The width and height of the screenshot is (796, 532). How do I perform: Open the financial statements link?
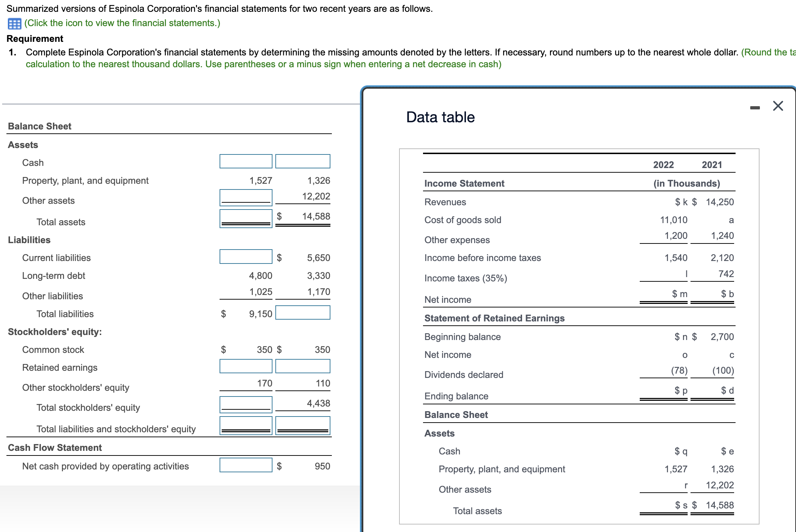click(122, 23)
